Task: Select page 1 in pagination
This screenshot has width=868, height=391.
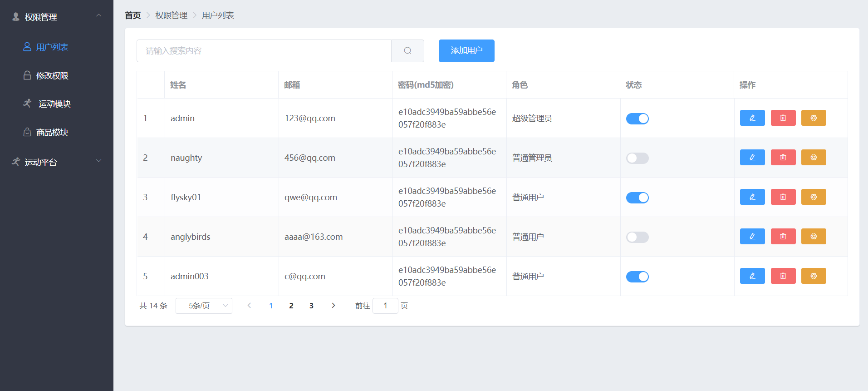Action: pos(271,306)
